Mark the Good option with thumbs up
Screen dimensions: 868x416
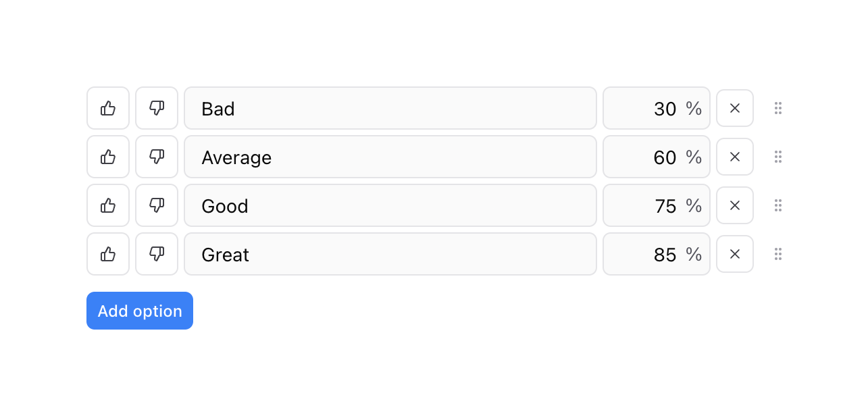point(108,205)
